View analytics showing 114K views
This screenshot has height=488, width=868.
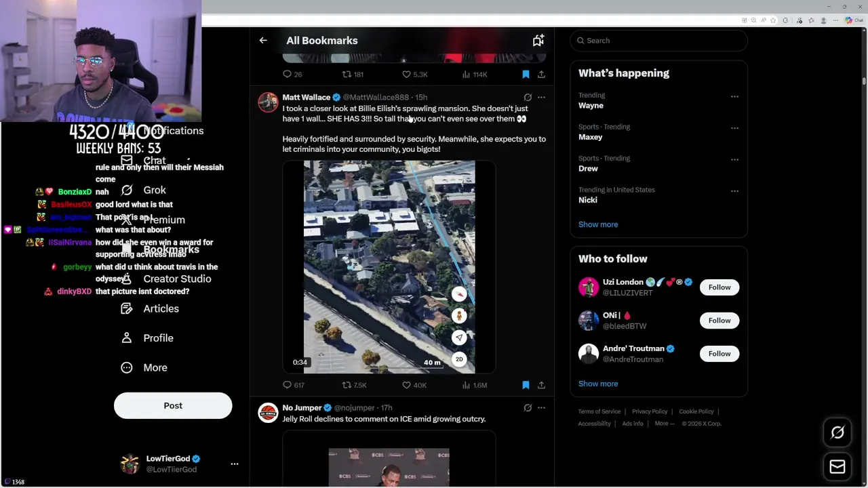(x=475, y=75)
